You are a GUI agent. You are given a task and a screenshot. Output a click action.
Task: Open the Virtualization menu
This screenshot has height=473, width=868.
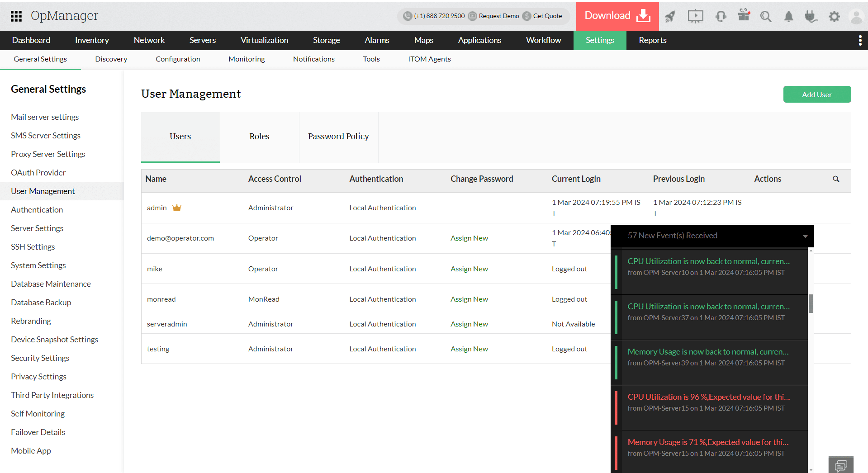[264, 40]
